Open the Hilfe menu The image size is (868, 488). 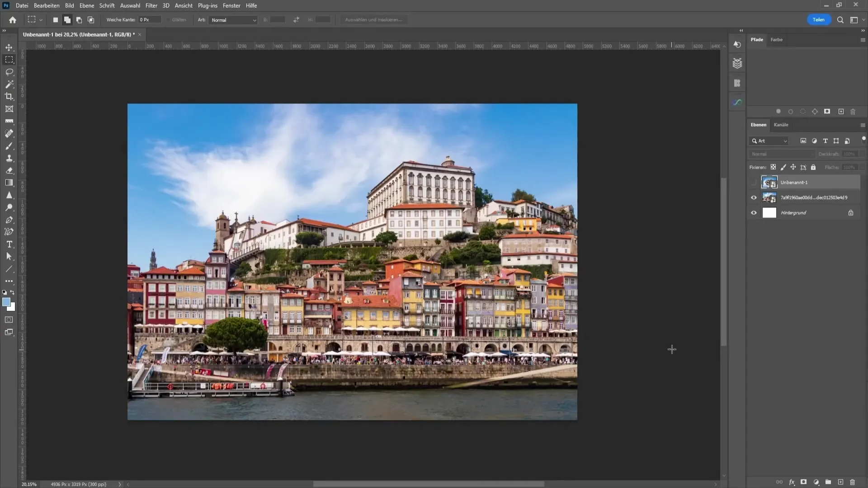(251, 5)
